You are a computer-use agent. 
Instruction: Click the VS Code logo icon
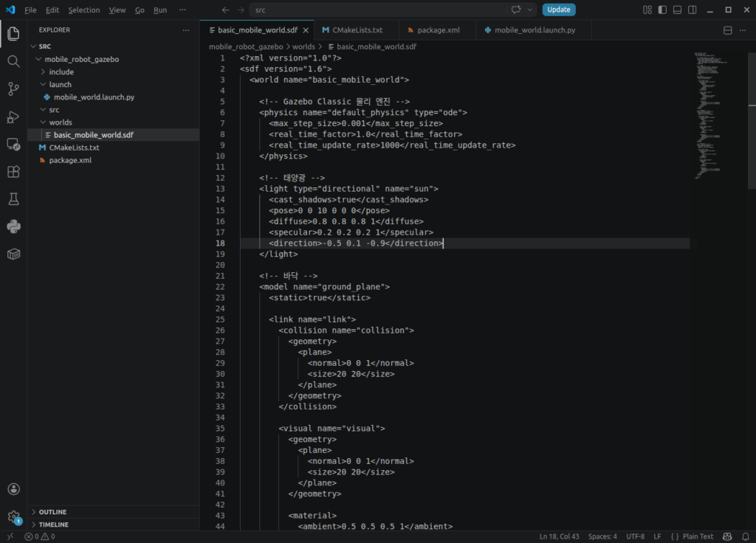(x=10, y=10)
